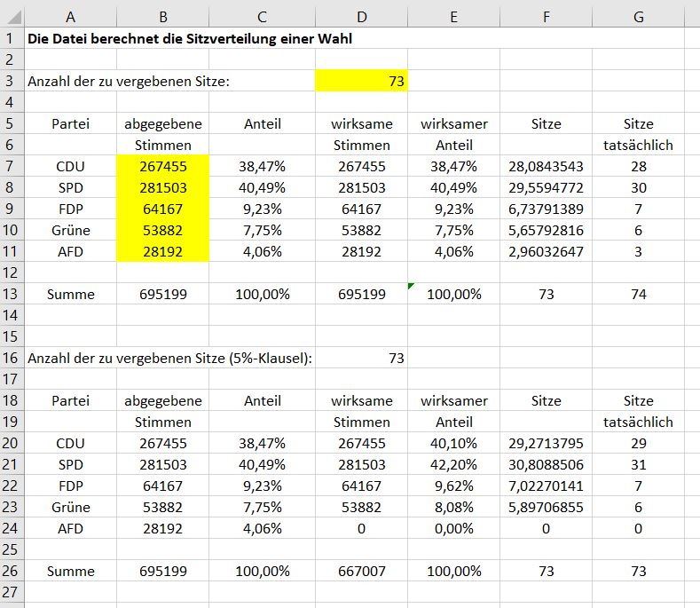This screenshot has width=700, height=608.
Task: Select yellow seat count cell D3
Action: [x=361, y=82]
